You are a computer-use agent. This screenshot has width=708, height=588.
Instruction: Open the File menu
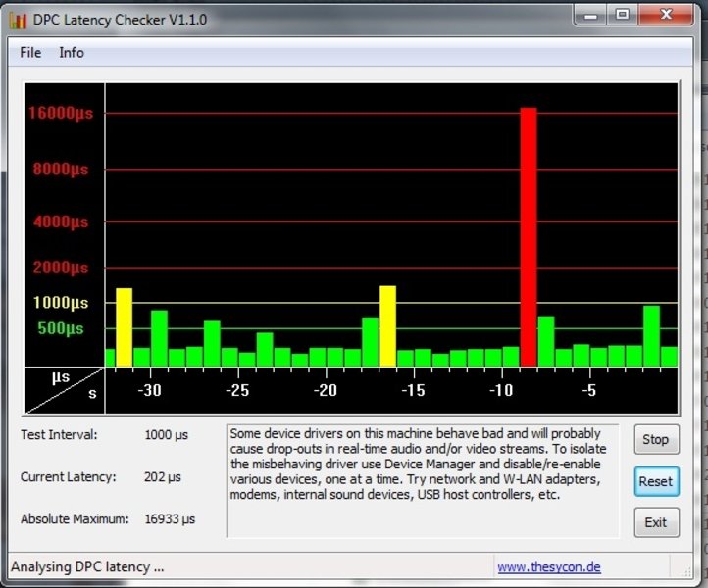click(30, 52)
